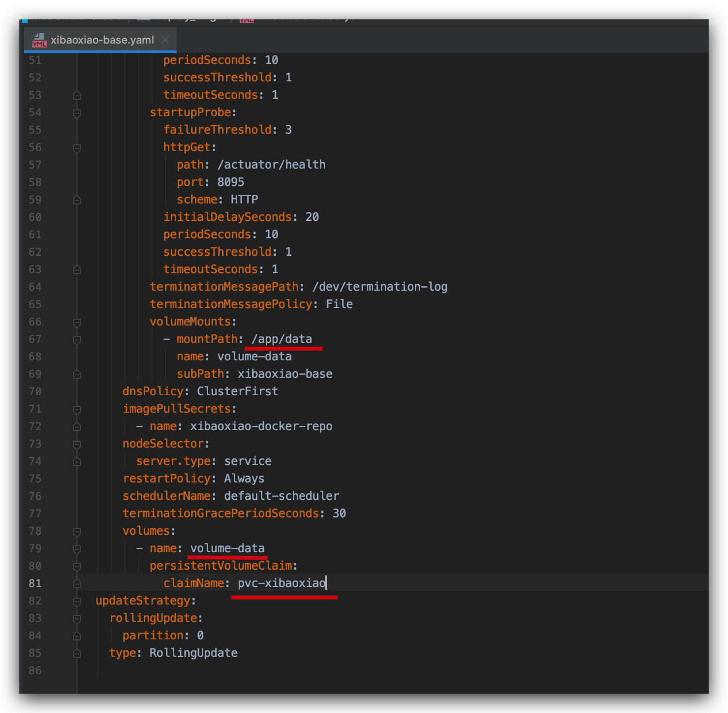This screenshot has height=713, width=728.
Task: Collapse the httpGet block on line 56
Action: 77,148
